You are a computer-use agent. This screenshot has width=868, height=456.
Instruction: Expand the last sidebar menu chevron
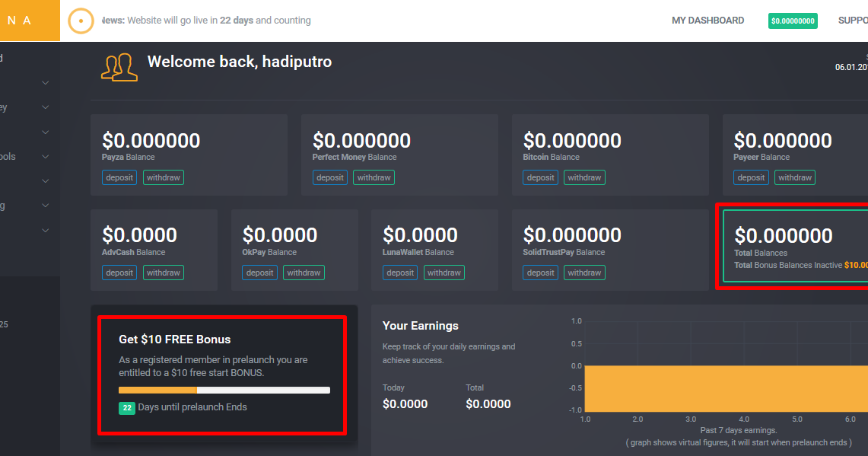(46, 231)
